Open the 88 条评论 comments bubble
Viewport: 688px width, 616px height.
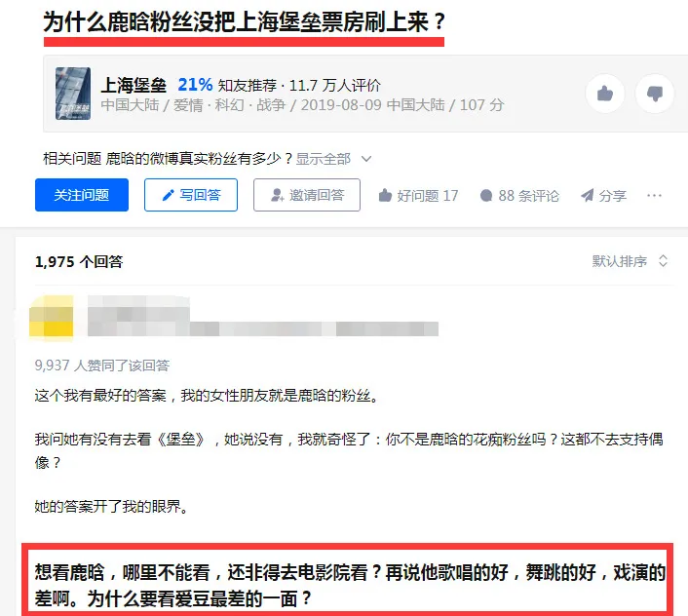coord(486,195)
